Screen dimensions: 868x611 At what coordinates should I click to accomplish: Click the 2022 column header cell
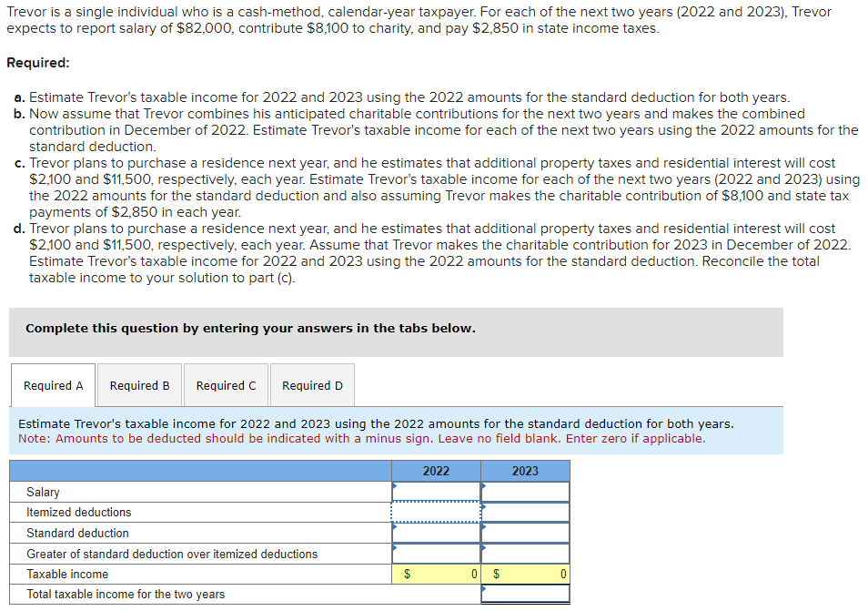click(436, 471)
